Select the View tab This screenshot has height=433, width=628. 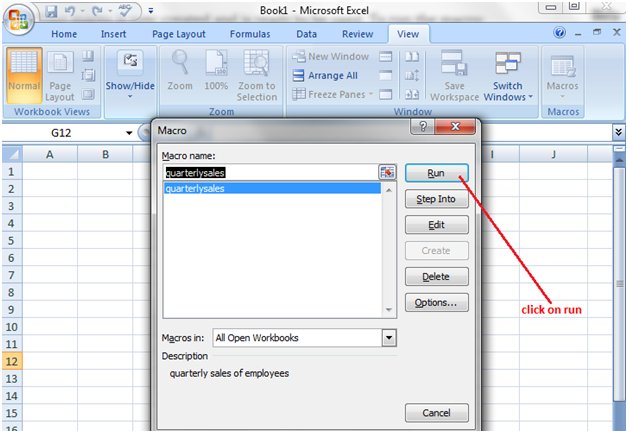tap(408, 34)
